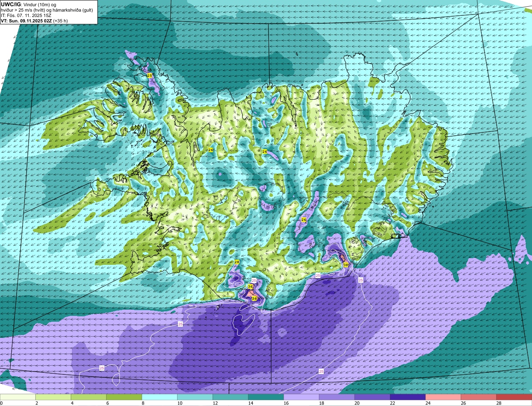
Task: Select the light yellow-green 2–4 legend swatch
Action: tap(54, 397)
